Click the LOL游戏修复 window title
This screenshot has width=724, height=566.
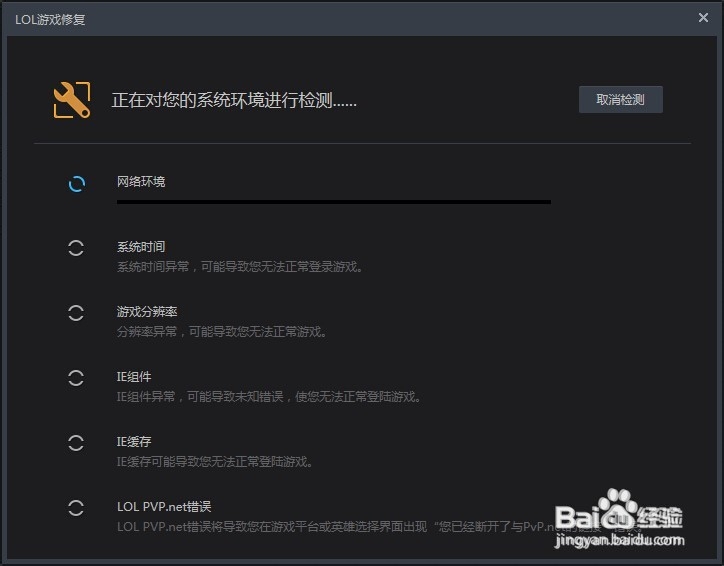pyautogui.click(x=50, y=19)
